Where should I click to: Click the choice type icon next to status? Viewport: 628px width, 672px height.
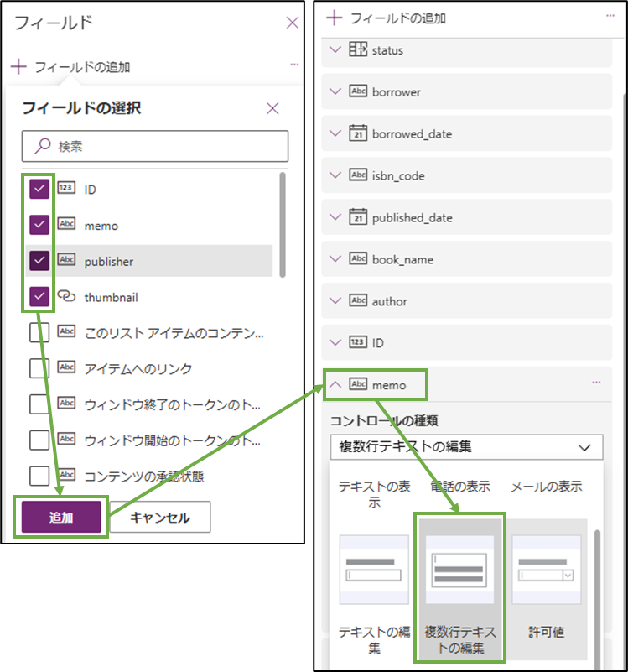358,49
